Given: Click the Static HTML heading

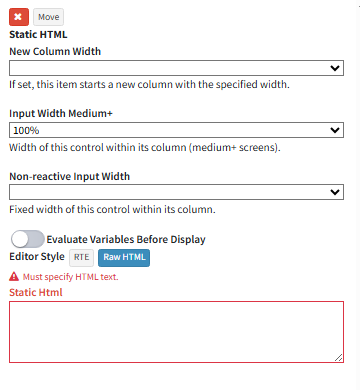Looking at the screenshot, I should pyautogui.click(x=38, y=34).
